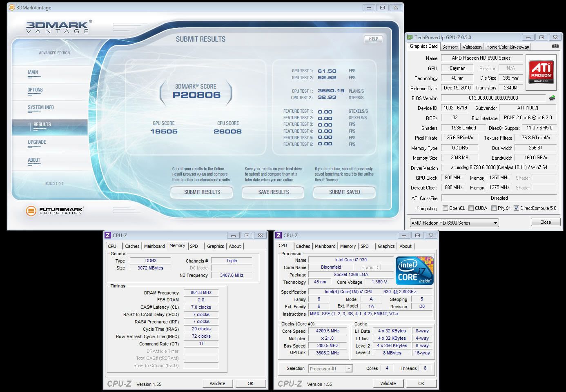Image resolution: width=566 pixels, height=392 pixels.
Task: Uncheck the DirectCompute 5.0 checkbox
Action: click(x=516, y=208)
